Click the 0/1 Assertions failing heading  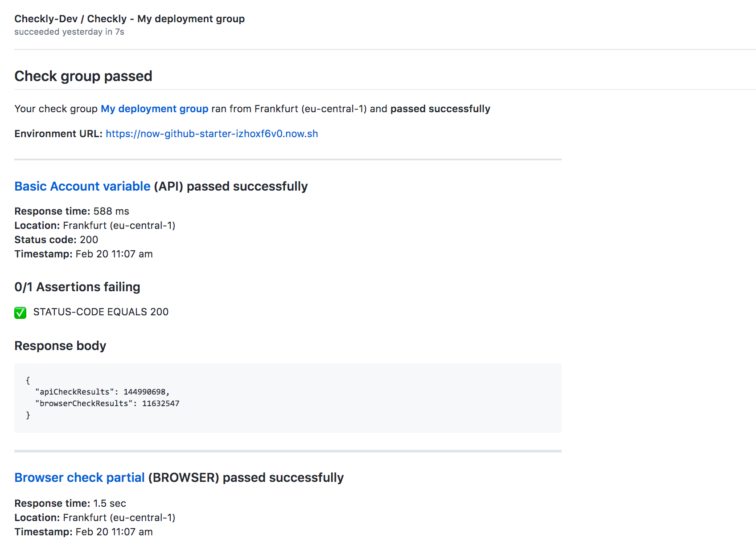click(77, 287)
